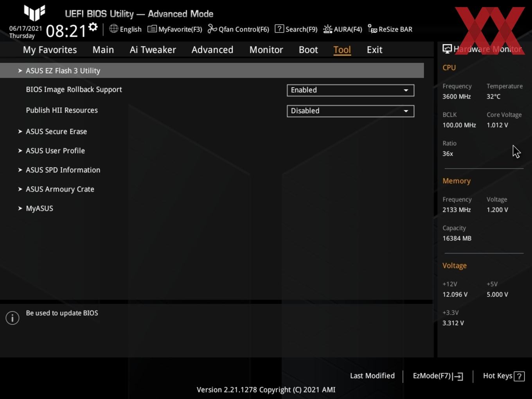Open the Monitor tab

tap(266, 50)
